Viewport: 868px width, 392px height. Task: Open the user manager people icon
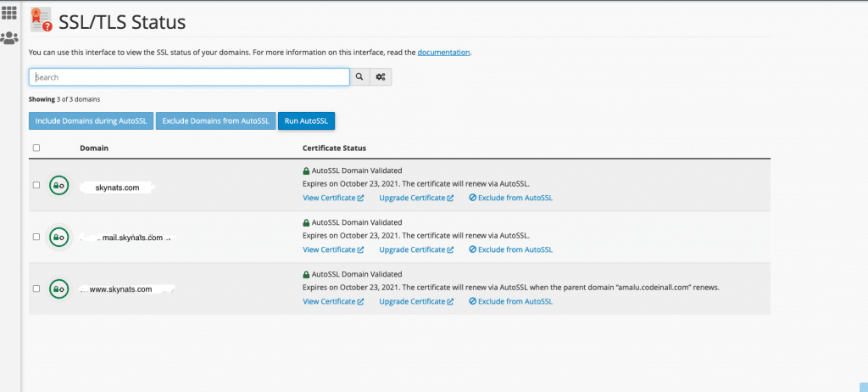click(9, 38)
